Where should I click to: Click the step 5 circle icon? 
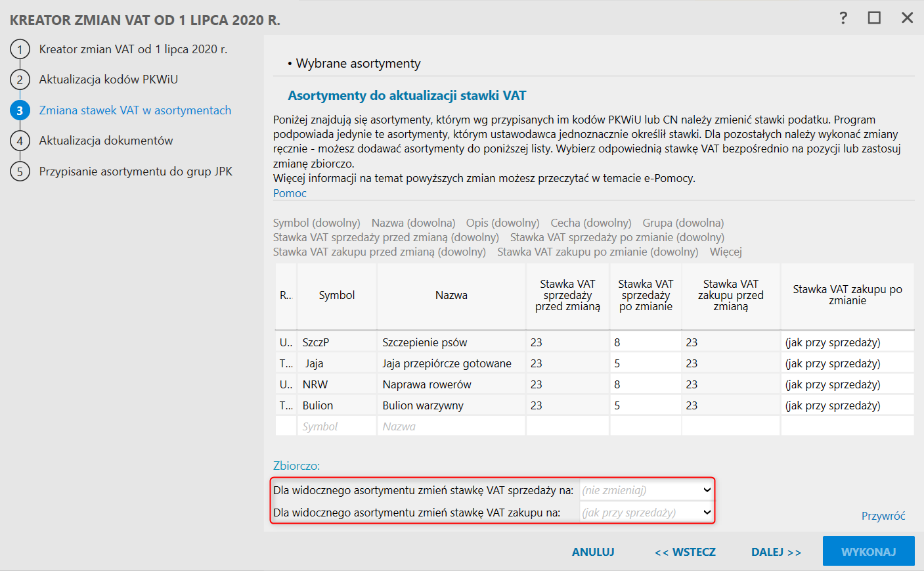point(20,171)
